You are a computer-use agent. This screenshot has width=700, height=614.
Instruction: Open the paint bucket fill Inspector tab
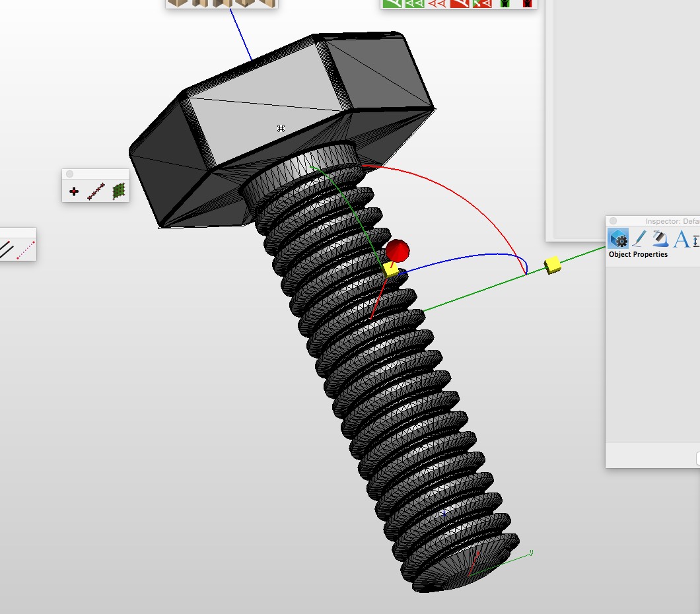[x=660, y=238]
